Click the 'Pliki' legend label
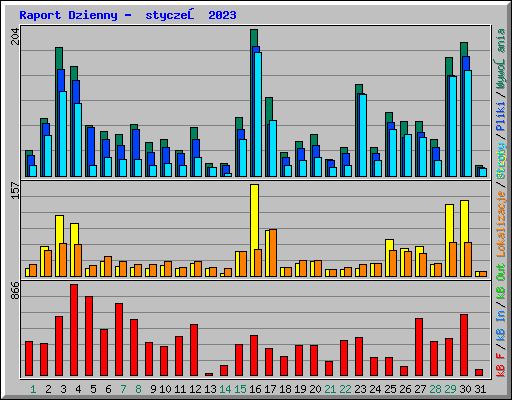Viewport: 512px width, 400px height. (501, 116)
